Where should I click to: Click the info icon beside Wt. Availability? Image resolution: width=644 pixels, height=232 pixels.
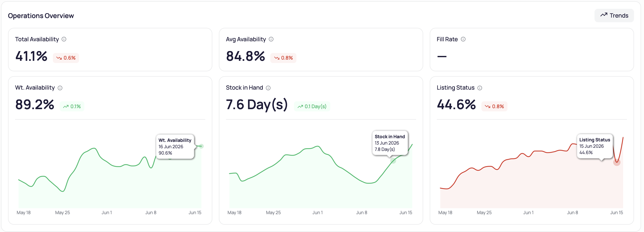(x=60, y=88)
